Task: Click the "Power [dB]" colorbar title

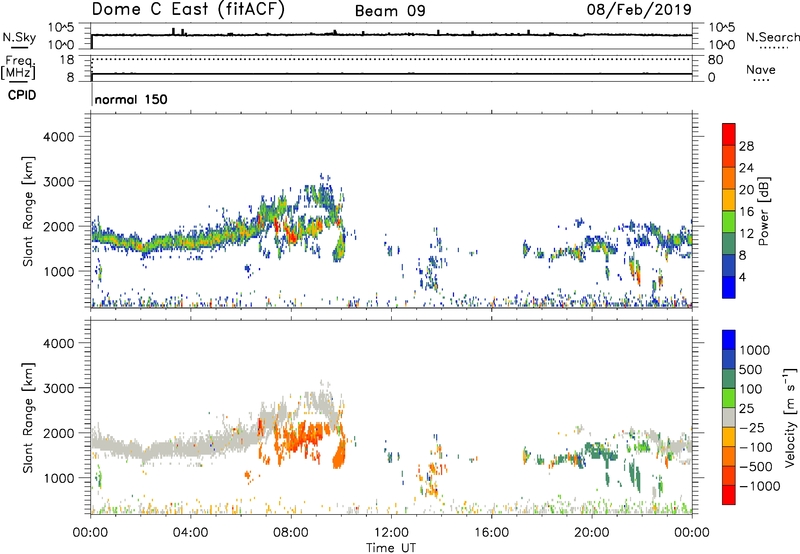Action: (763, 211)
